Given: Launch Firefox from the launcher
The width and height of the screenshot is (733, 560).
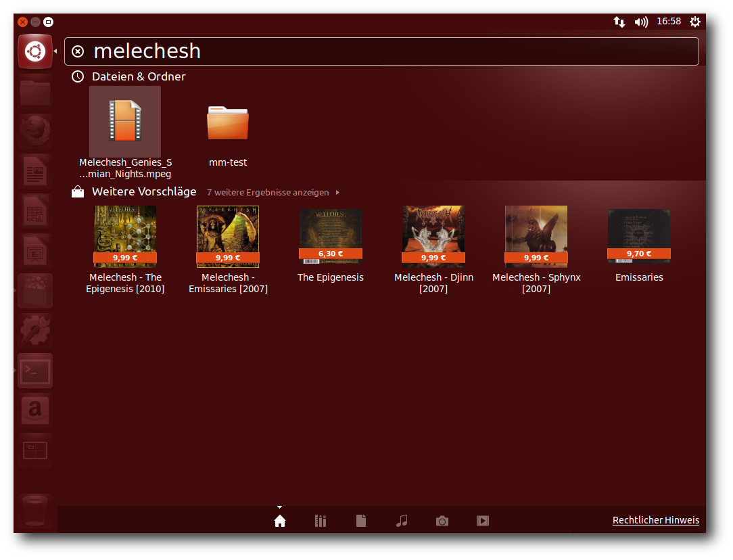Looking at the screenshot, I should click(35, 131).
